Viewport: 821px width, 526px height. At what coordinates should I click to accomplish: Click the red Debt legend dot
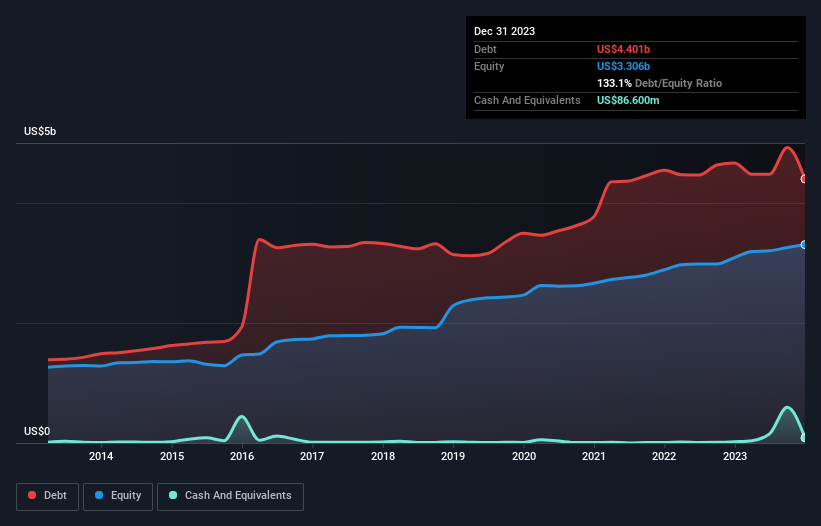tap(32, 495)
